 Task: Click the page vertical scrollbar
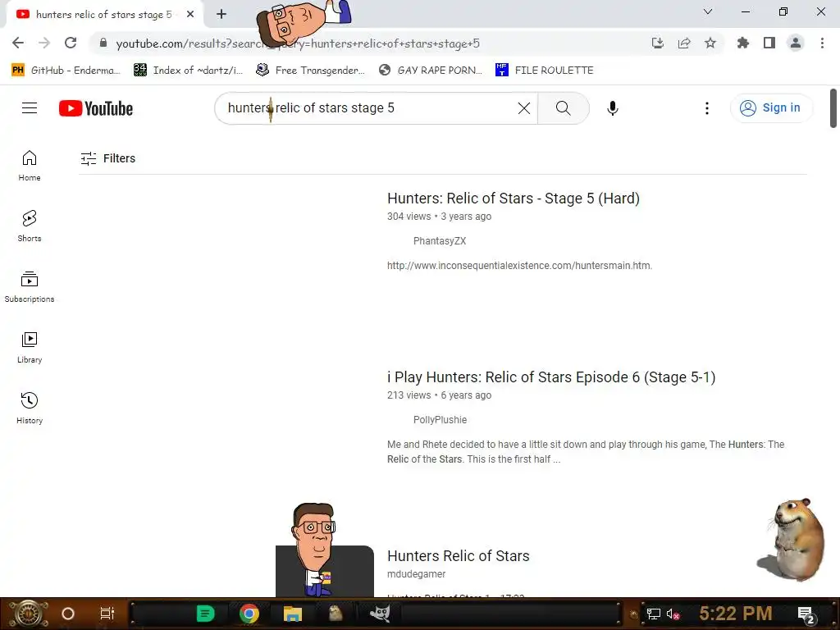pos(833,108)
